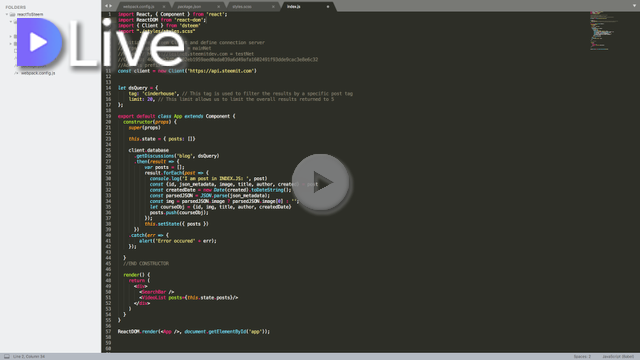Click Line 2, Column 34 status text
640x360 pixels.
[29, 356]
